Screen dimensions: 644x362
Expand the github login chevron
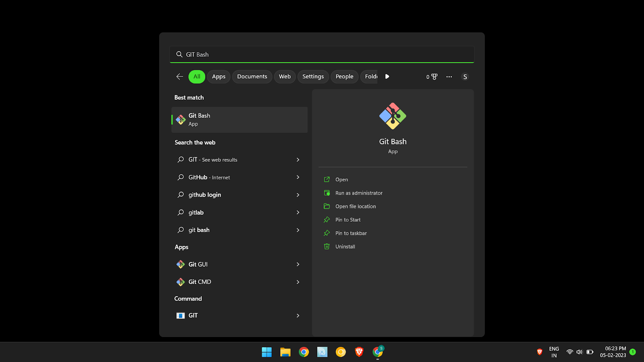pyautogui.click(x=298, y=195)
